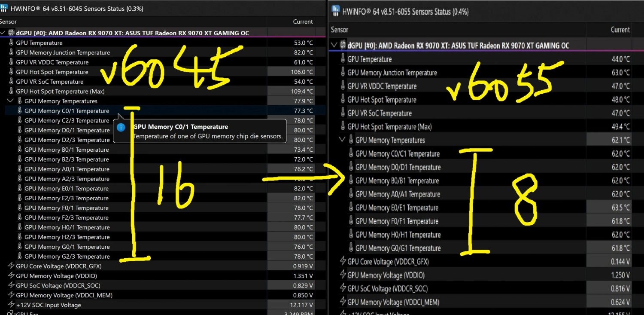The image size is (644, 315).
Task: Click voltage bolt icon of +12V SOC Input Voltage
Action: click(11, 305)
